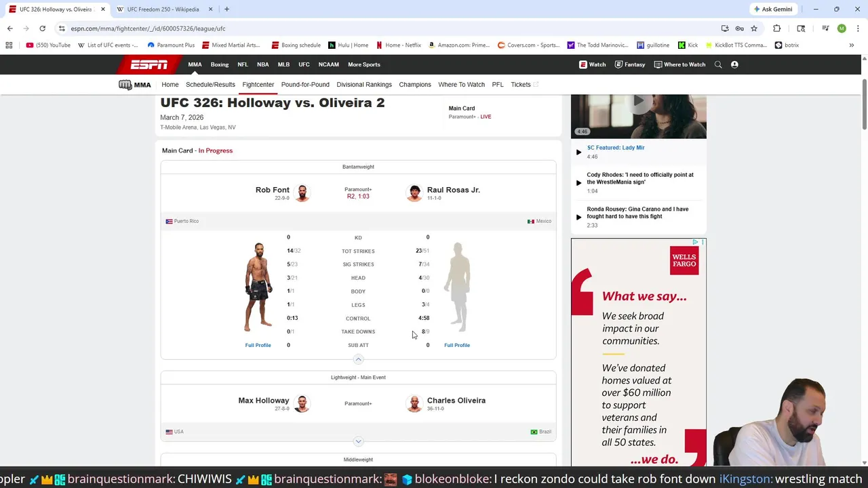Open Pound-for-Pound tab
Image resolution: width=868 pixels, height=488 pixels.
point(305,85)
